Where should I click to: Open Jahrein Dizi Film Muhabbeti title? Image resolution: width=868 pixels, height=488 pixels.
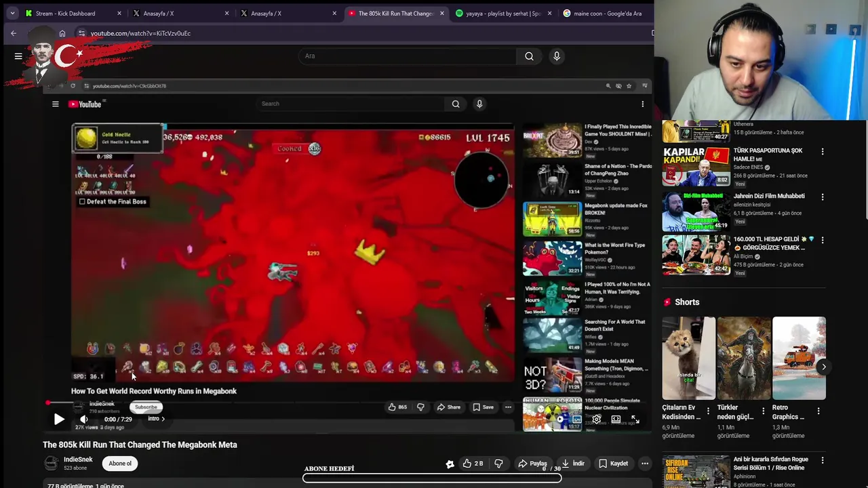(769, 196)
